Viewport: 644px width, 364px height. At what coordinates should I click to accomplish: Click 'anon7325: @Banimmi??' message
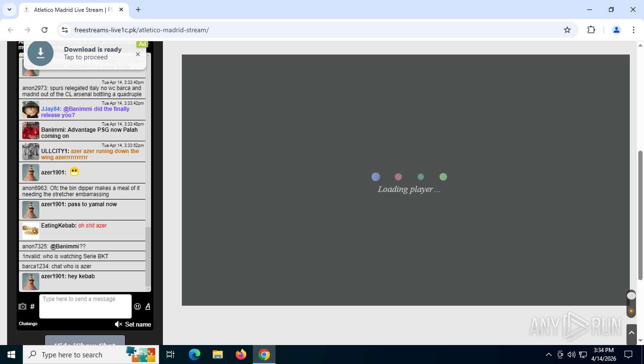pyautogui.click(x=54, y=246)
